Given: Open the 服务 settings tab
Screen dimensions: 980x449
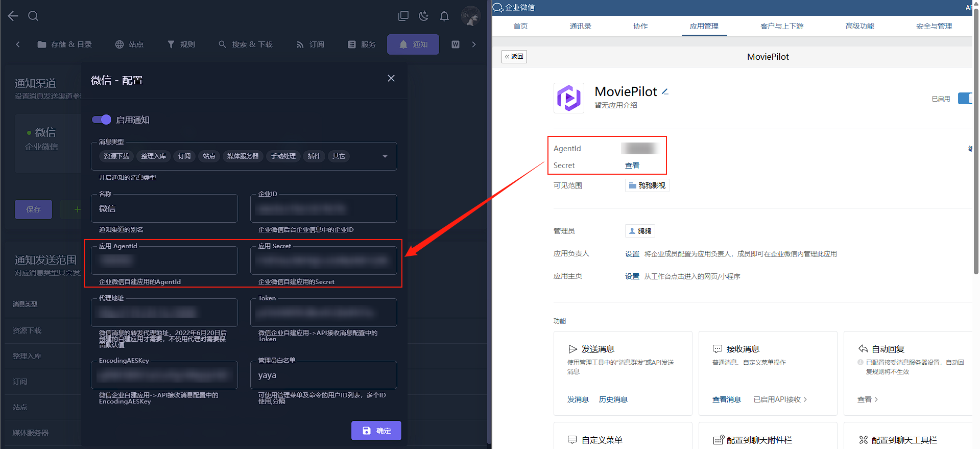Looking at the screenshot, I should point(362,44).
